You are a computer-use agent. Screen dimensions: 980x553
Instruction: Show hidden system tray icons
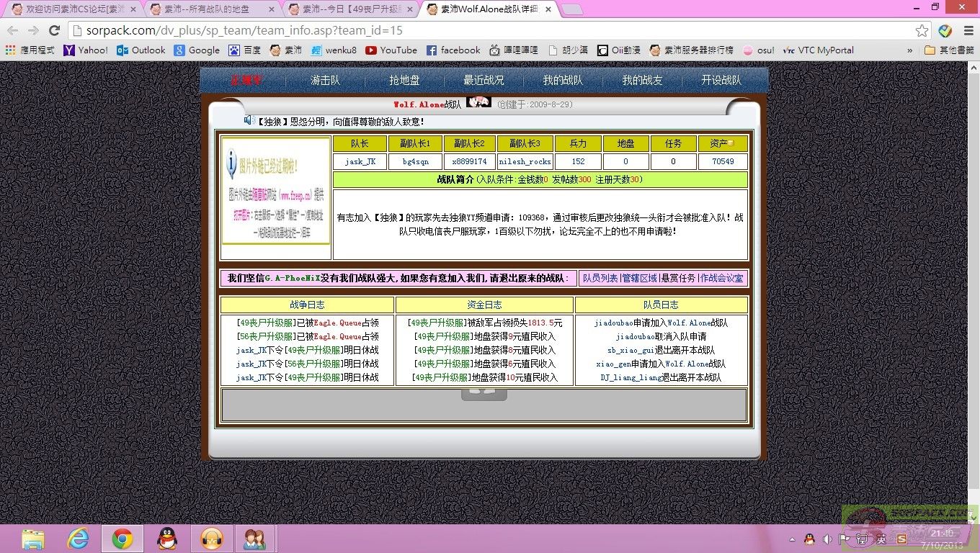[x=792, y=539]
